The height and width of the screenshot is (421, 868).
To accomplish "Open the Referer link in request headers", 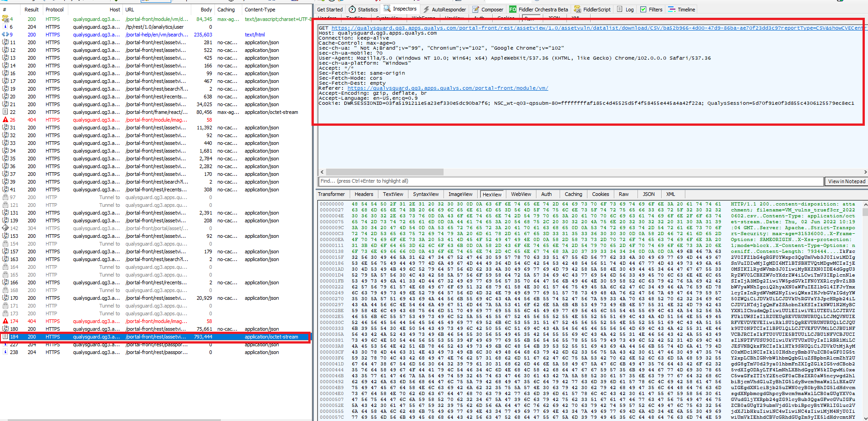I will [x=448, y=88].
